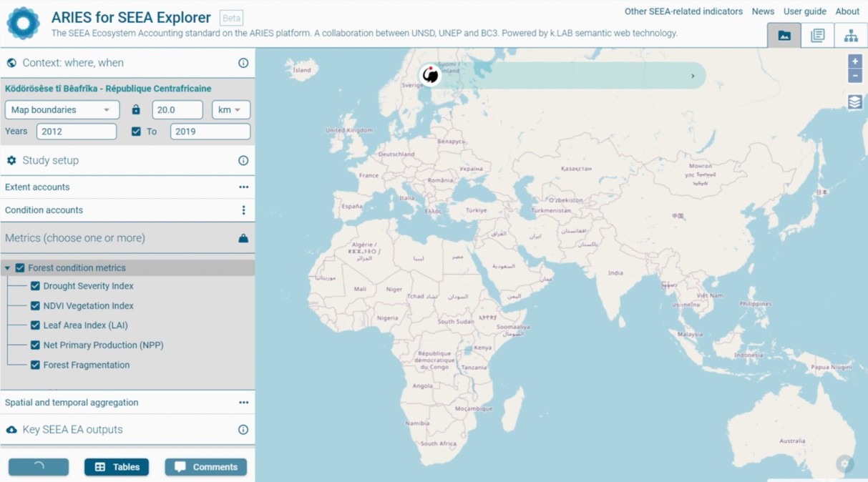The height and width of the screenshot is (482, 868).
Task: Open the dataflow hierarchy view icon
Action: [x=851, y=36]
